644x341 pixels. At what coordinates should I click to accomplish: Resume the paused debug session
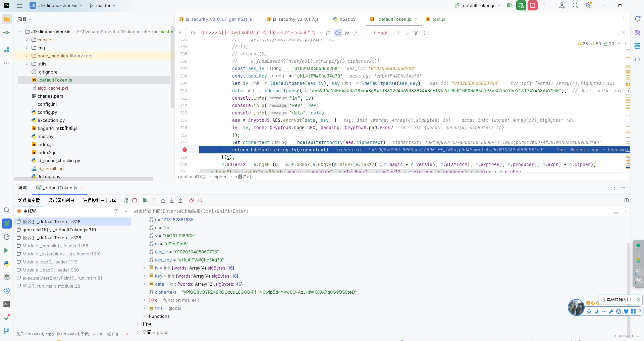pos(146,200)
